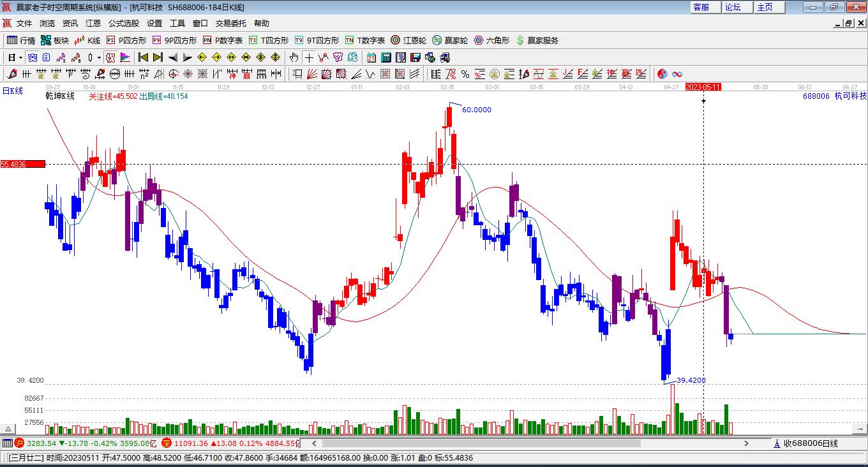Expand the 日 period dropdown arrow
Viewport: 868px width, 467px height.
(21, 57)
